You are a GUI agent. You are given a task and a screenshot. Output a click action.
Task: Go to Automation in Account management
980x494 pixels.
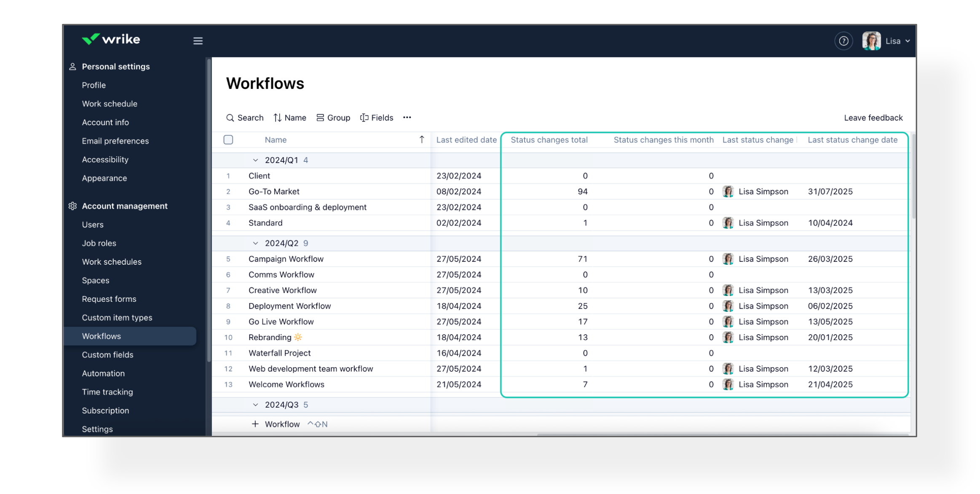coord(103,373)
